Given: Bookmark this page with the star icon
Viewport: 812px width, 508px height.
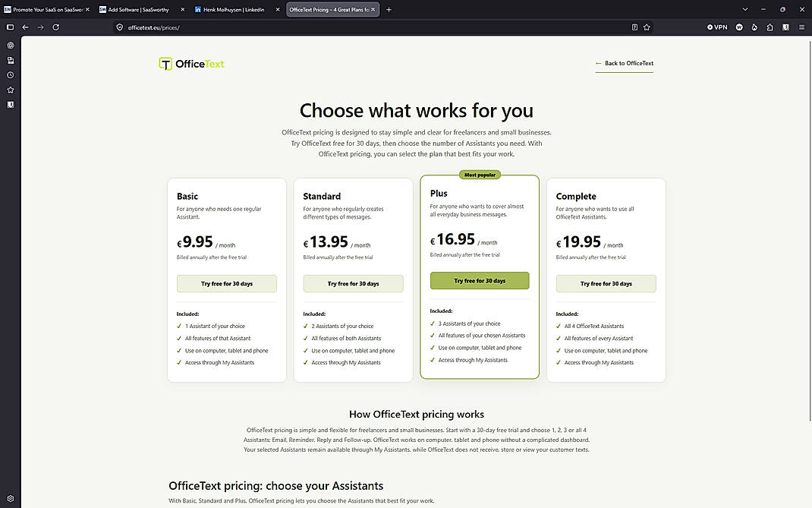Looking at the screenshot, I should pos(647,27).
